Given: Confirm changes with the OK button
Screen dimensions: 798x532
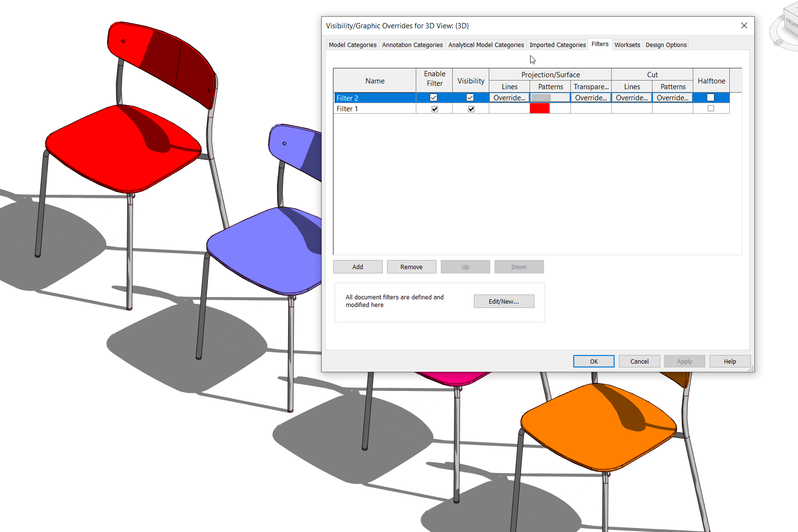Looking at the screenshot, I should click(593, 361).
